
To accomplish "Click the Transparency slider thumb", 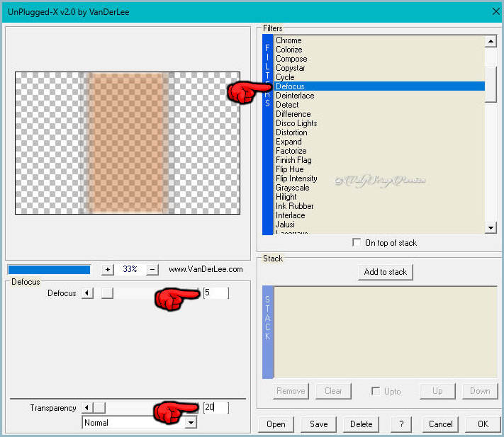I will (x=99, y=408).
